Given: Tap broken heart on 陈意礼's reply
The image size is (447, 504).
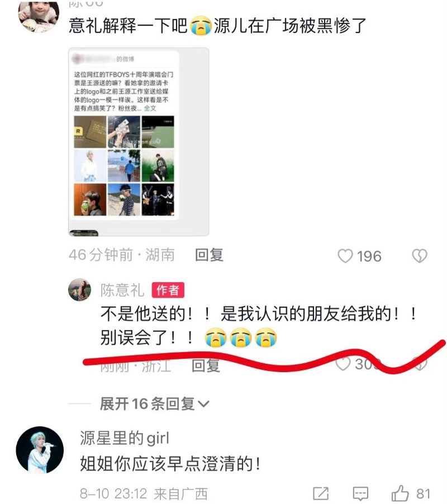Looking at the screenshot, I should [420, 364].
